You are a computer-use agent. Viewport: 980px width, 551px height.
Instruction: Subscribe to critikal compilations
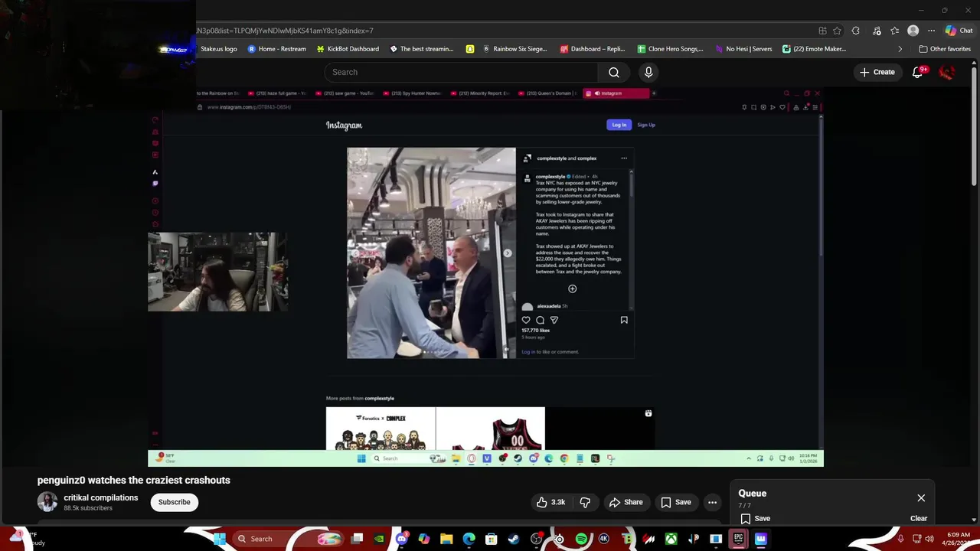(174, 502)
